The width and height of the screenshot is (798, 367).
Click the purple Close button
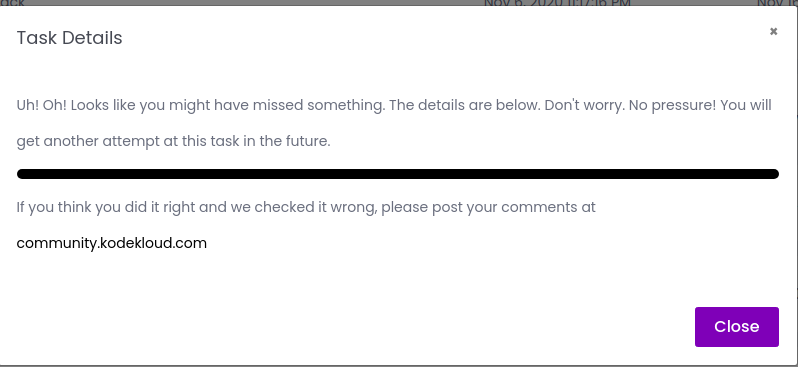(x=736, y=327)
